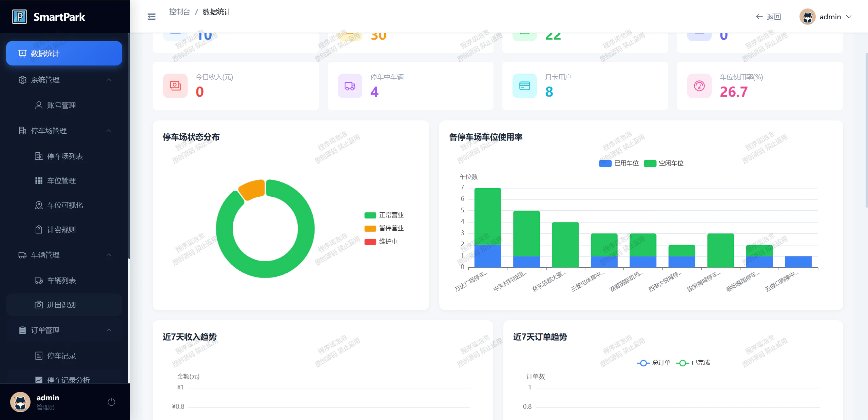
Task: Click the 车辆管理 truck icon
Action: click(x=22, y=255)
